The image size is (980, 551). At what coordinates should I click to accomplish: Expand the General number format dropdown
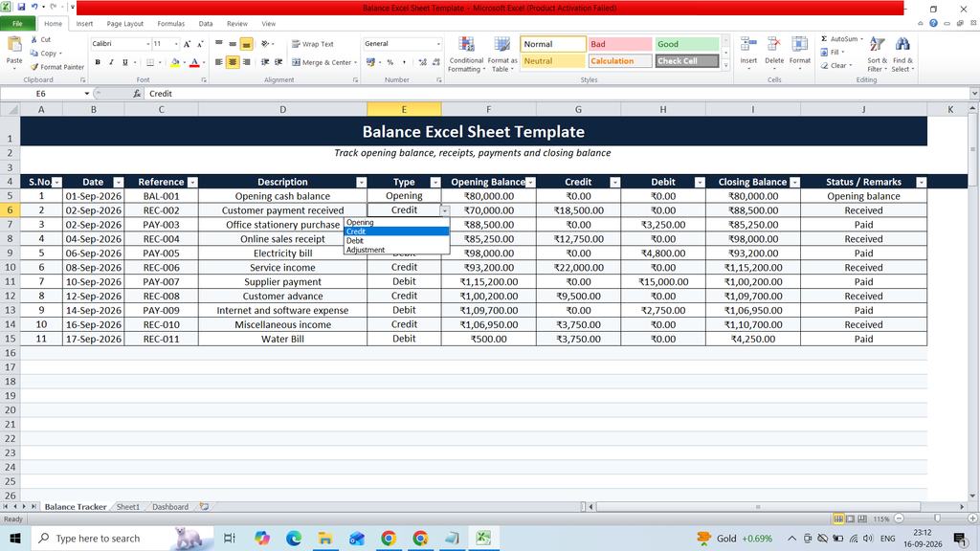pyautogui.click(x=438, y=44)
